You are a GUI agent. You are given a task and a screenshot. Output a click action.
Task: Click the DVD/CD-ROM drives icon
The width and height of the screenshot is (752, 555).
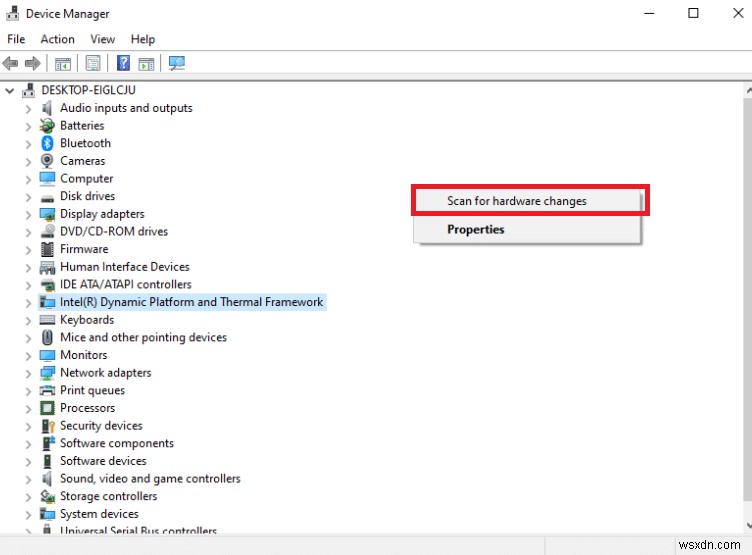pos(47,231)
